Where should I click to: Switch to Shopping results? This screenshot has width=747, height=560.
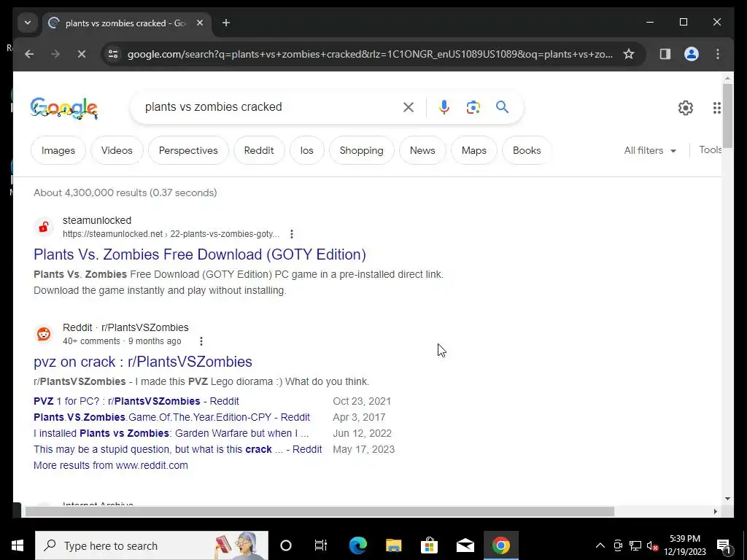click(x=362, y=150)
